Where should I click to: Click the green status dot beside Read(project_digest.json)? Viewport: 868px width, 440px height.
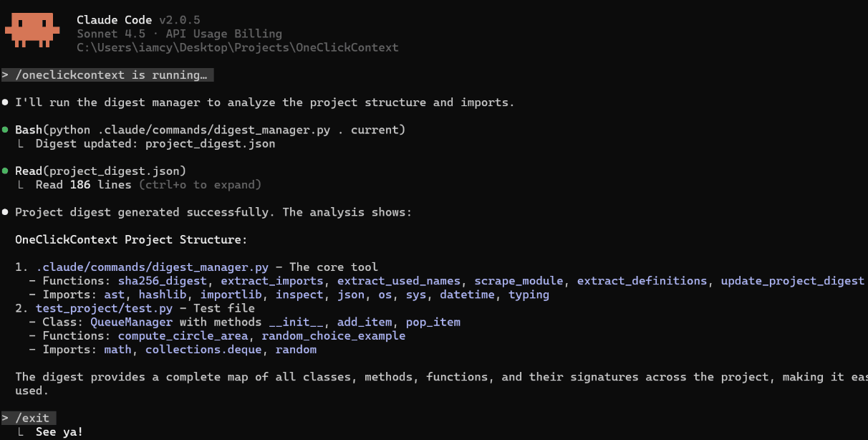pyautogui.click(x=6, y=171)
